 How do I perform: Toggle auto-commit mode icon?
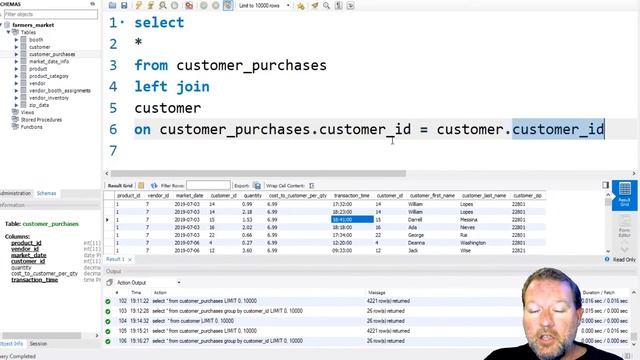228,5
